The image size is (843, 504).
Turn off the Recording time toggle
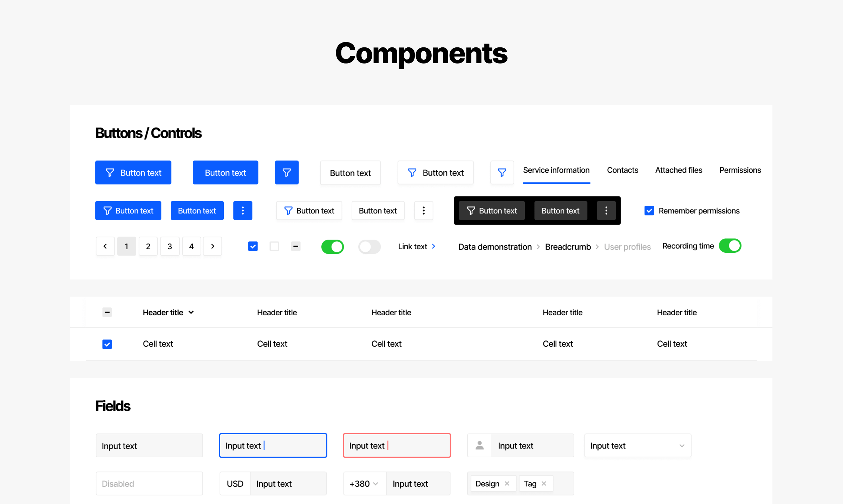730,246
